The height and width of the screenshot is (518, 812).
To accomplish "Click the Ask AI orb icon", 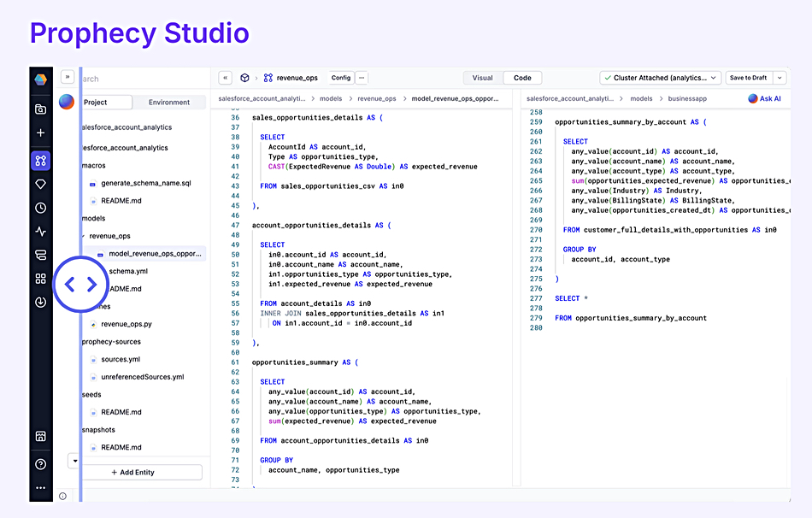I will point(752,98).
